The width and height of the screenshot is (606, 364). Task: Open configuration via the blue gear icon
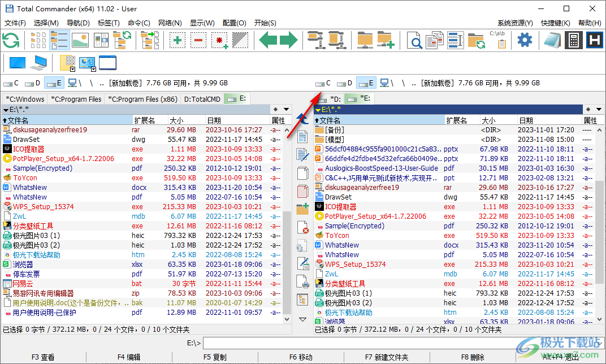pyautogui.click(x=525, y=40)
